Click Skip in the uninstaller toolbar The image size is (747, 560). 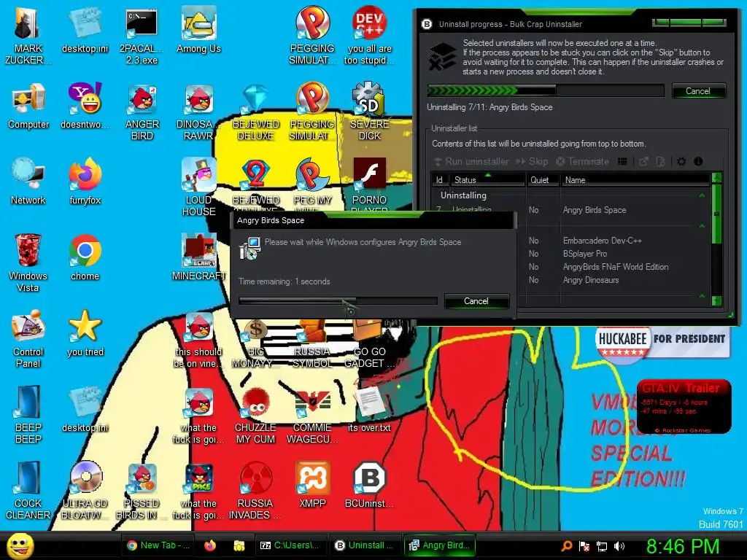(x=532, y=161)
